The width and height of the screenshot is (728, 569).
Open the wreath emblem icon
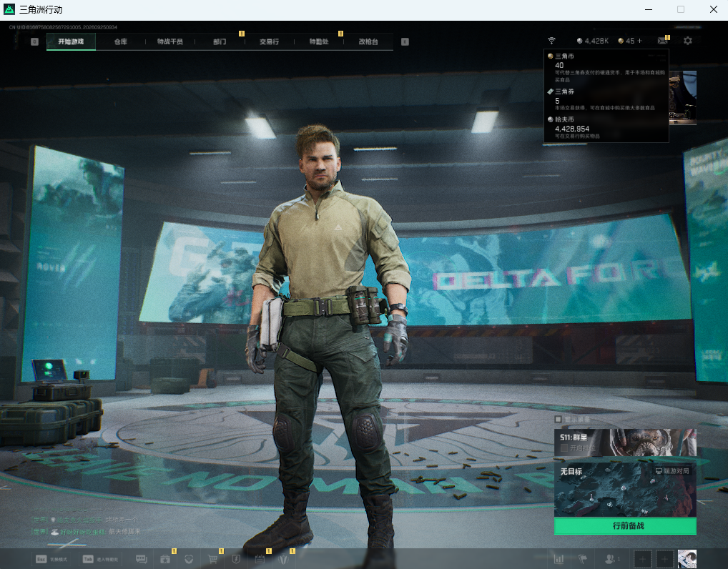click(283, 559)
